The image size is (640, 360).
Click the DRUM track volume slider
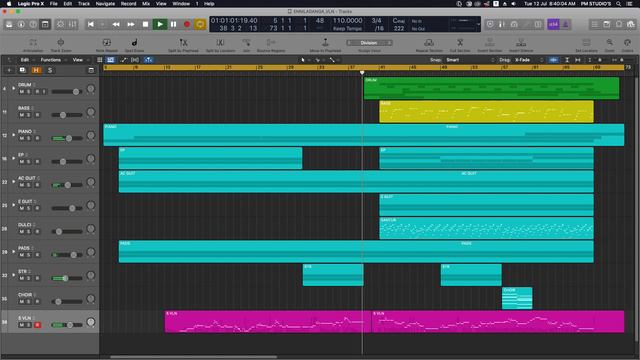tap(67, 92)
